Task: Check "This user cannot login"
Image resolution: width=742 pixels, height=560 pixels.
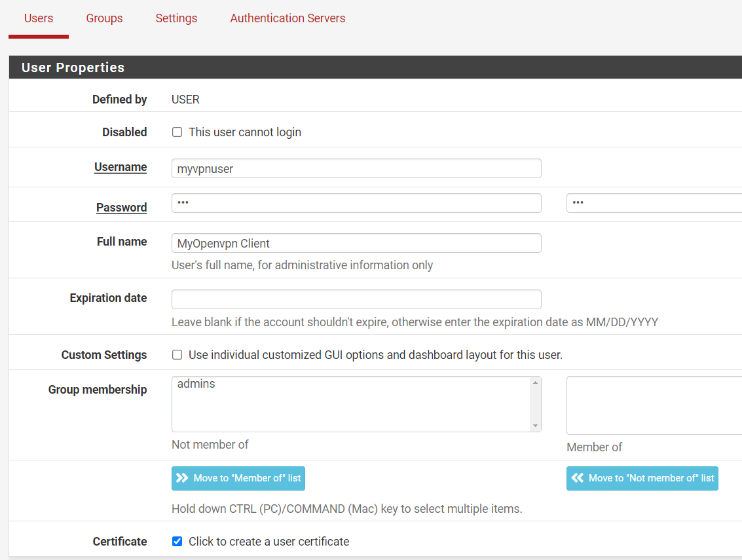Action: tap(177, 132)
